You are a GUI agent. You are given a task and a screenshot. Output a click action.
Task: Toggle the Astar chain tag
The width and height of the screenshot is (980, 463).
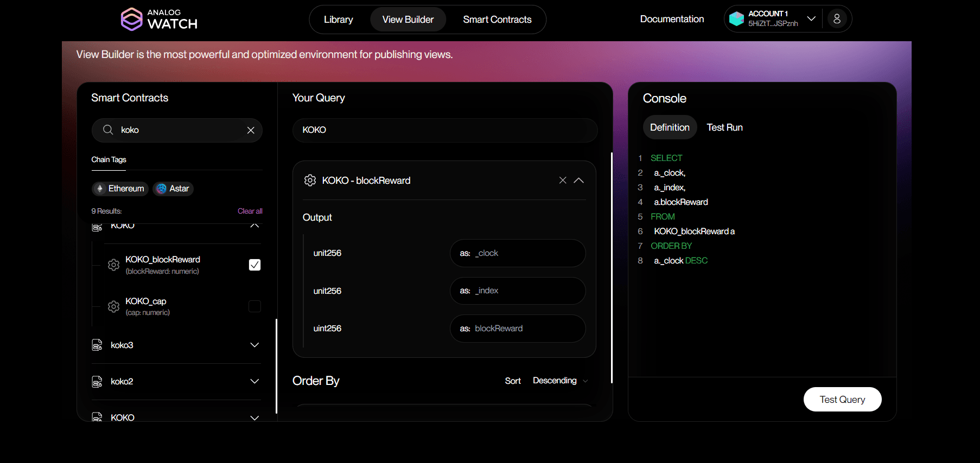[x=173, y=189]
